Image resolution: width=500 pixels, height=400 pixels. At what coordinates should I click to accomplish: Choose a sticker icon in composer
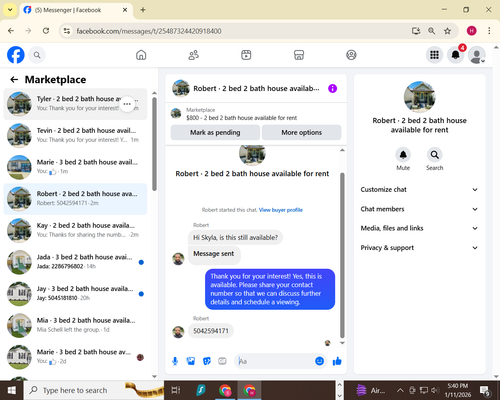[207, 361]
